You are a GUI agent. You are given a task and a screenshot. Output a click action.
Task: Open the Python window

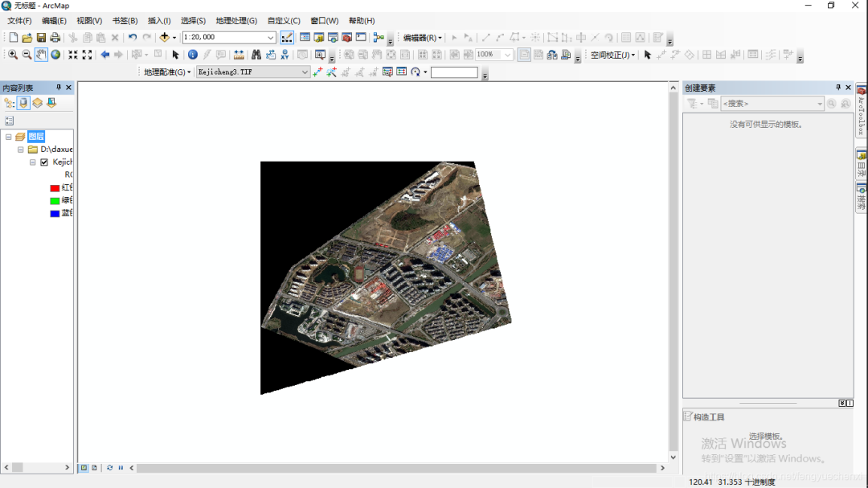click(x=361, y=38)
